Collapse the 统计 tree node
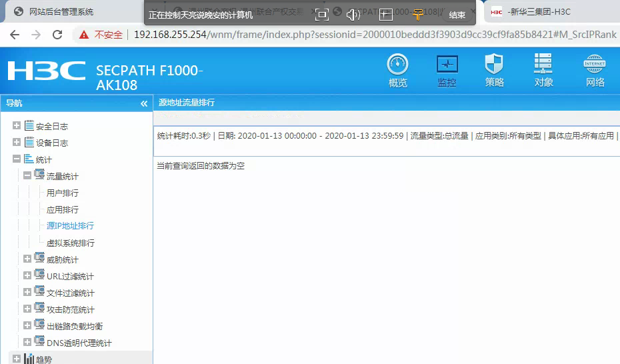Screen dimensions: 620x364 17,159
